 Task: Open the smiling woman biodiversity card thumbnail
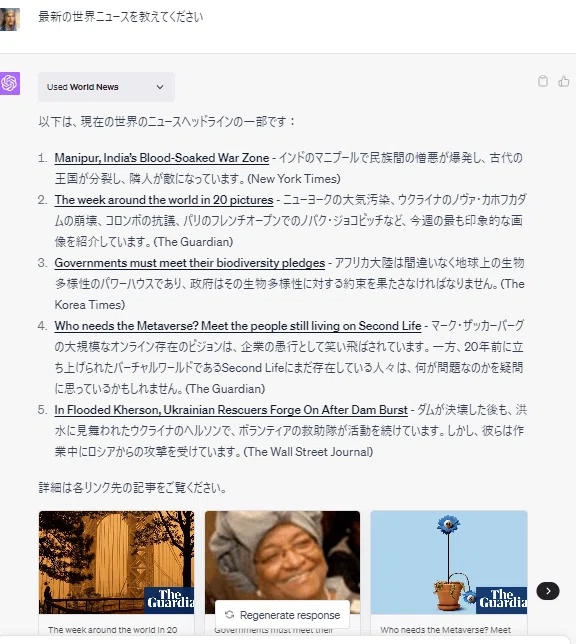282,562
